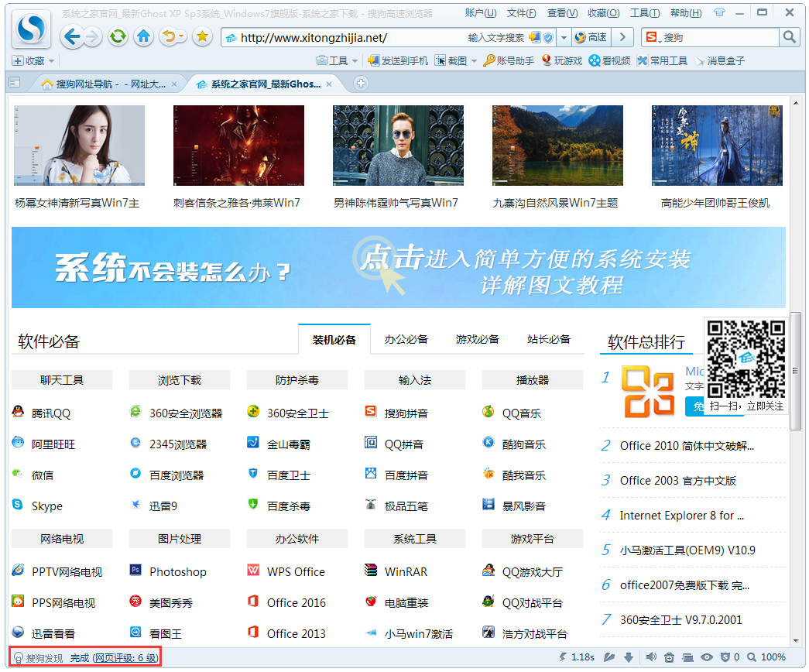Expand 收藏 dropdown arrow

(51, 61)
